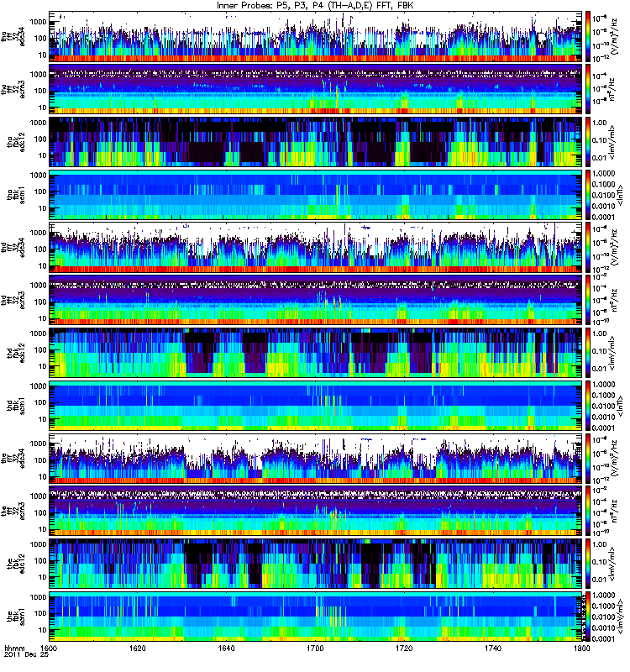The width and height of the screenshot is (630, 672).
Task: Click the color bar of tha scm3 FFT panel
Action: [588, 89]
